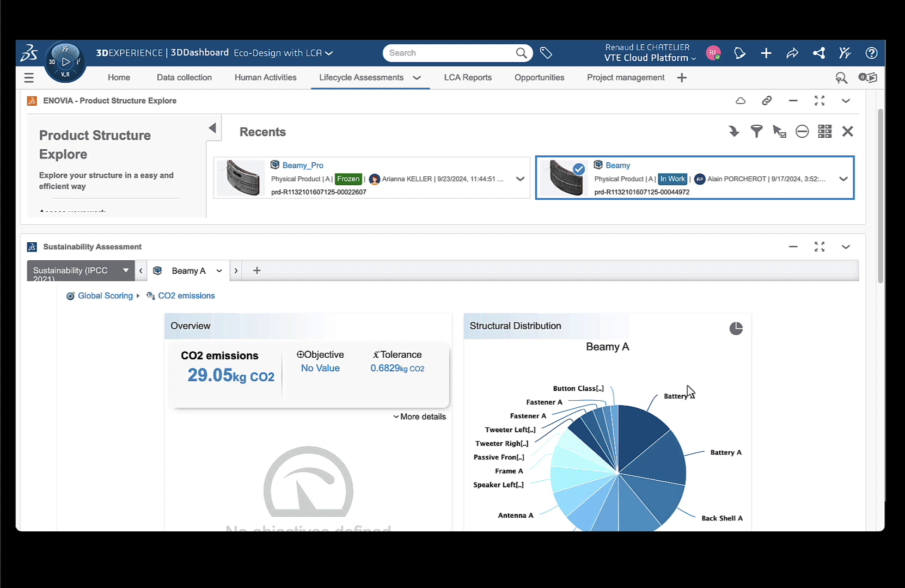Click the pie chart icon in Structural Distribution

tap(736, 328)
